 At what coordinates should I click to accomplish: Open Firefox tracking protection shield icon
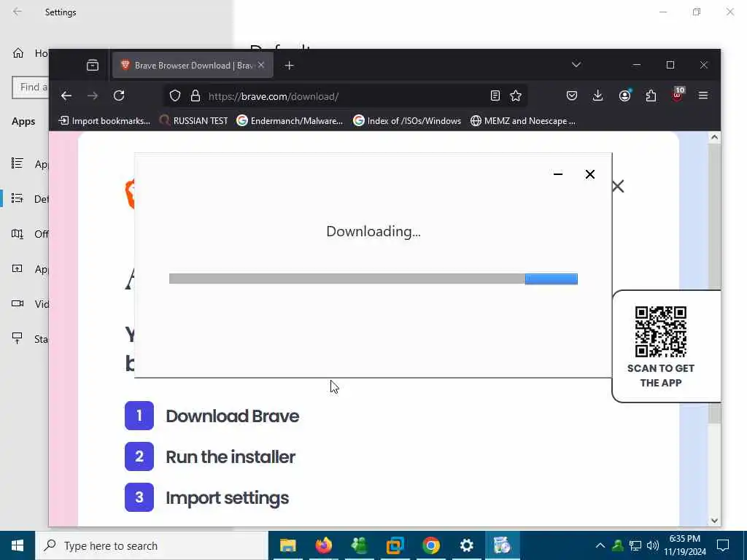coord(175,96)
